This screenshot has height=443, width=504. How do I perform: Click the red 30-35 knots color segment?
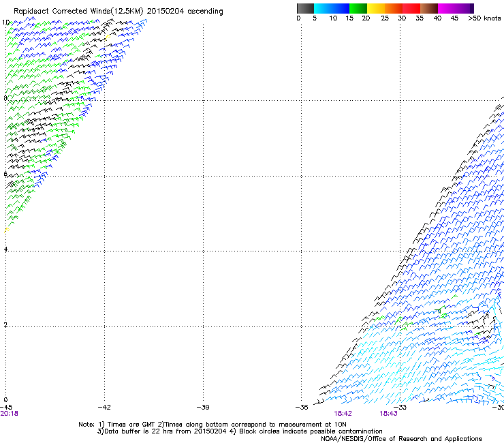pyautogui.click(x=411, y=8)
